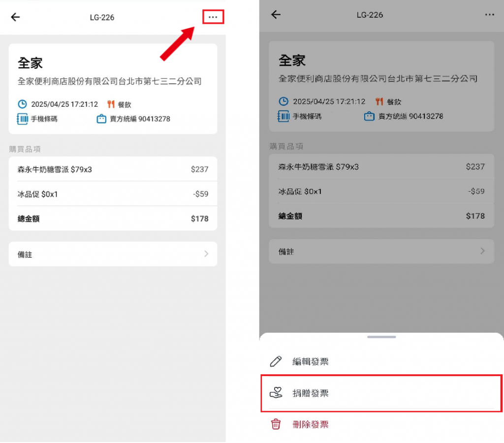Expand the 備註 chevron on undimmed screen

click(206, 254)
